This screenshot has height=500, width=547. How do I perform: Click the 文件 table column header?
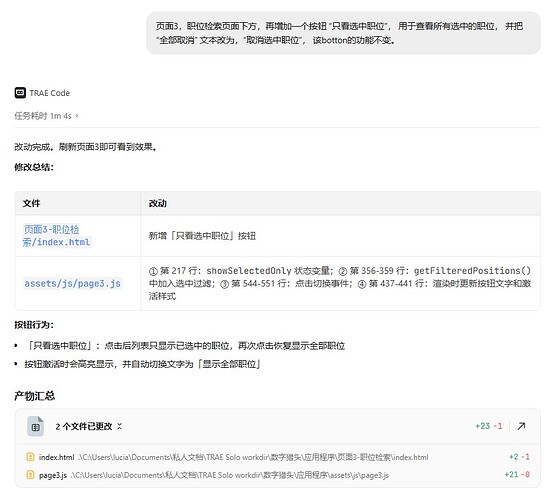77,203
